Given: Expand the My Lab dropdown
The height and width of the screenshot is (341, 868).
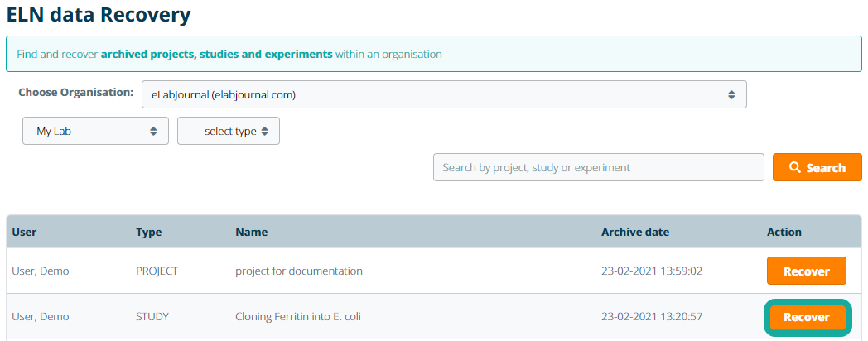Looking at the screenshot, I should click(x=95, y=132).
